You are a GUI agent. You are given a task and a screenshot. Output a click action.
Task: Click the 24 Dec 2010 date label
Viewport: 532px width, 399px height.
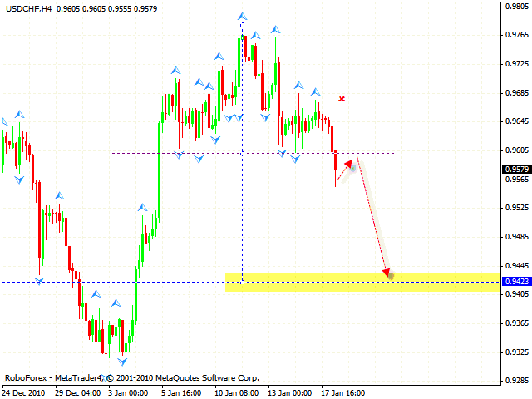tap(24, 393)
